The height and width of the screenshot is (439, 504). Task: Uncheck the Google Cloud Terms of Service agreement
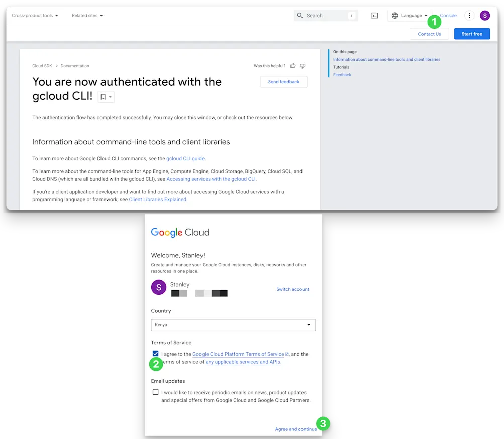[156, 353]
